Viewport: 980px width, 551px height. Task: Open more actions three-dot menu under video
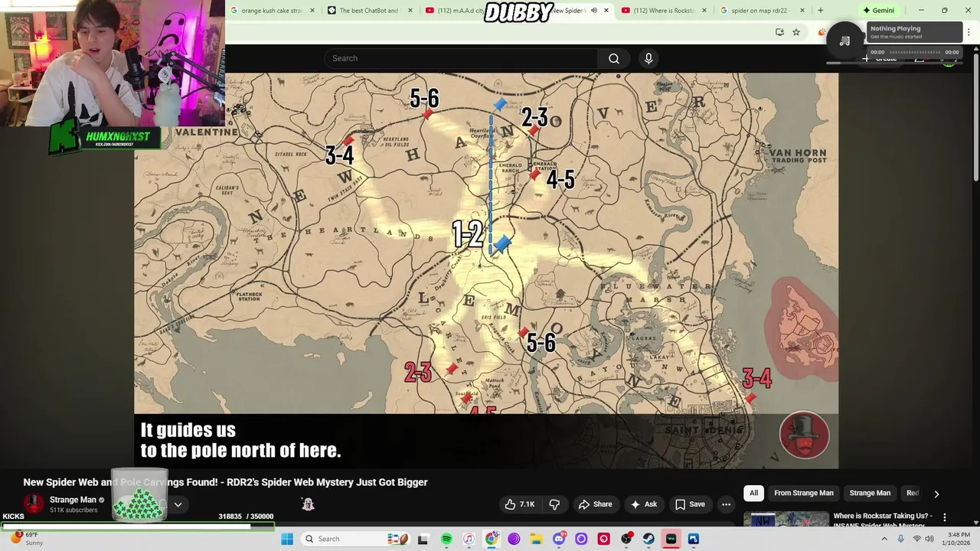tap(726, 504)
